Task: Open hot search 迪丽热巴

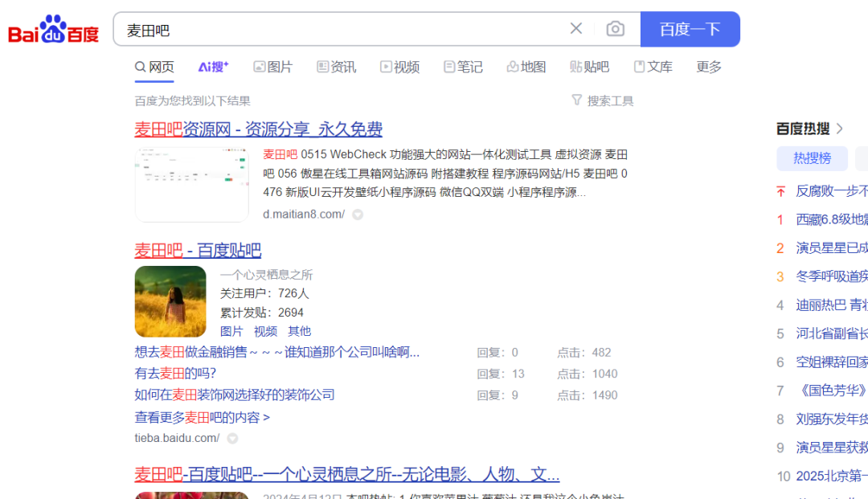Action: tap(832, 305)
